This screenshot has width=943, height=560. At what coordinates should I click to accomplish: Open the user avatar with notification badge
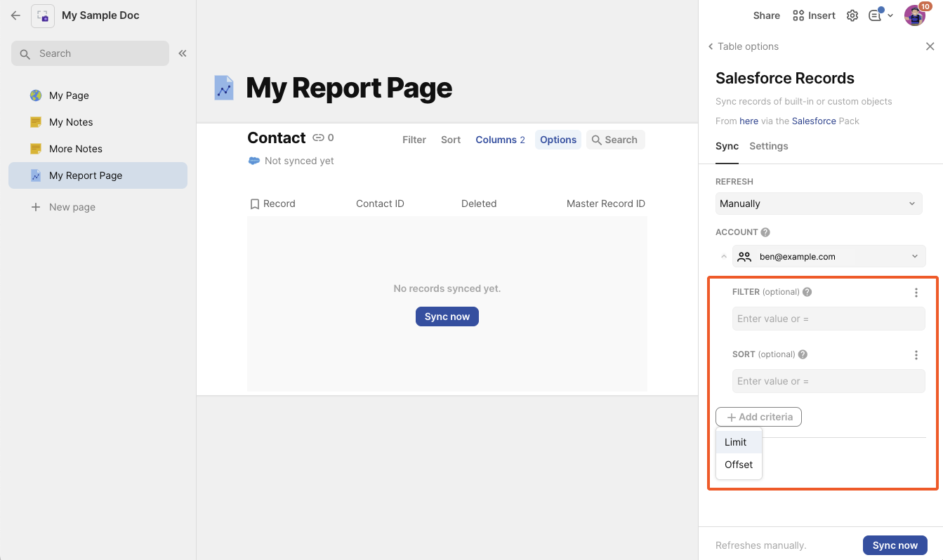point(915,15)
